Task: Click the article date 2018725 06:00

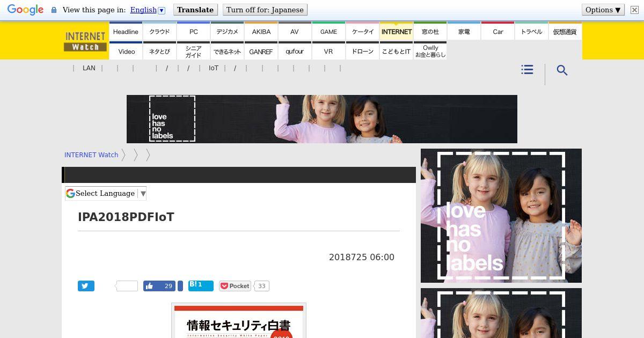Action: click(x=362, y=257)
